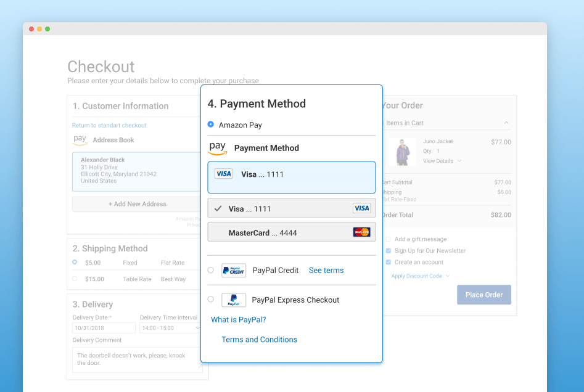Select the PayPal Credit radio button
This screenshot has width=584, height=392.
(211, 270)
